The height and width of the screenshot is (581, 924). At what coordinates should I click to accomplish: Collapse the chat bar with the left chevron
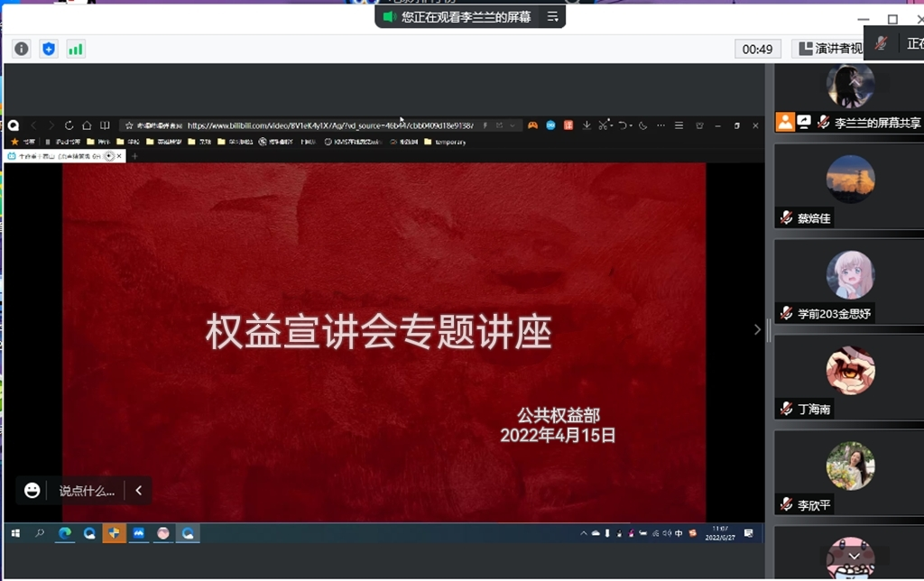pos(138,490)
